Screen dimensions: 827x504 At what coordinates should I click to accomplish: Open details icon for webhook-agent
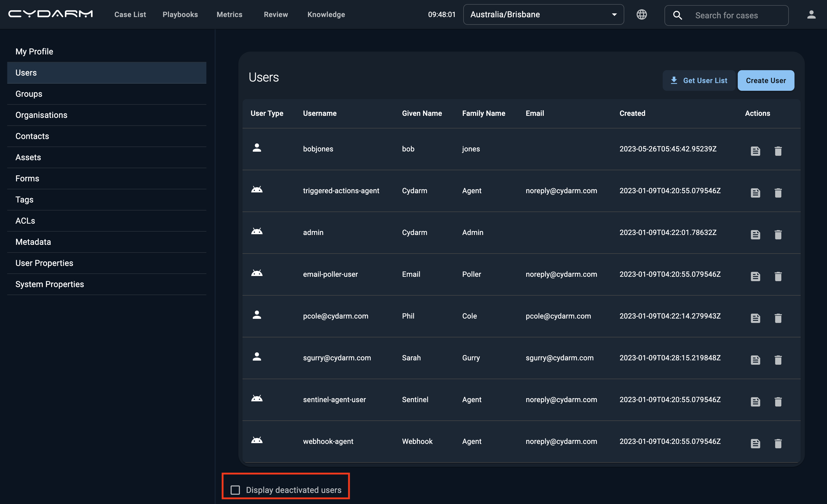pos(755,444)
